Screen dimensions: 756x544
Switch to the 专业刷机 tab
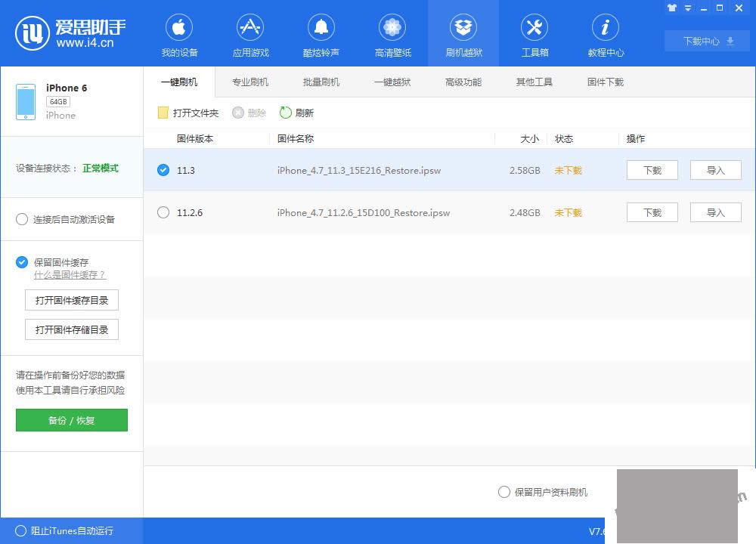250,82
